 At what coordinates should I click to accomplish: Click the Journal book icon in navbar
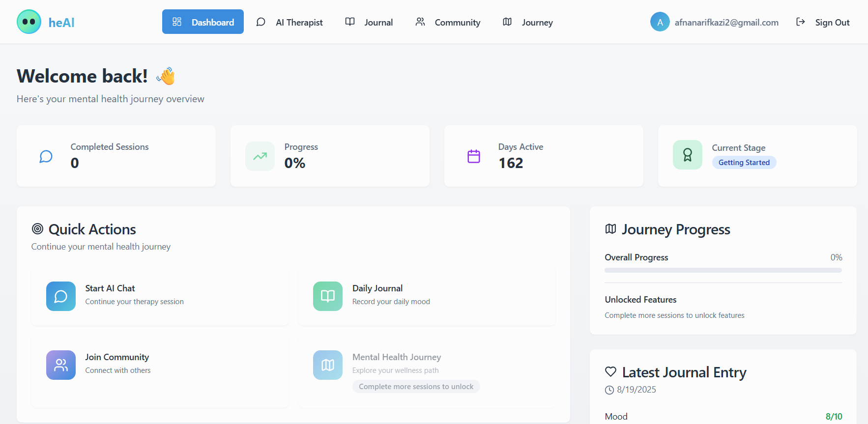[350, 22]
